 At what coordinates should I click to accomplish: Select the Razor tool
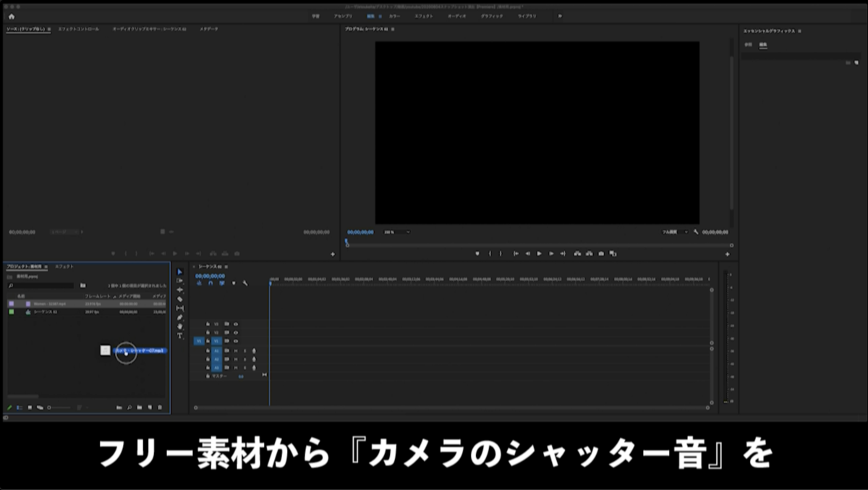[179, 299]
